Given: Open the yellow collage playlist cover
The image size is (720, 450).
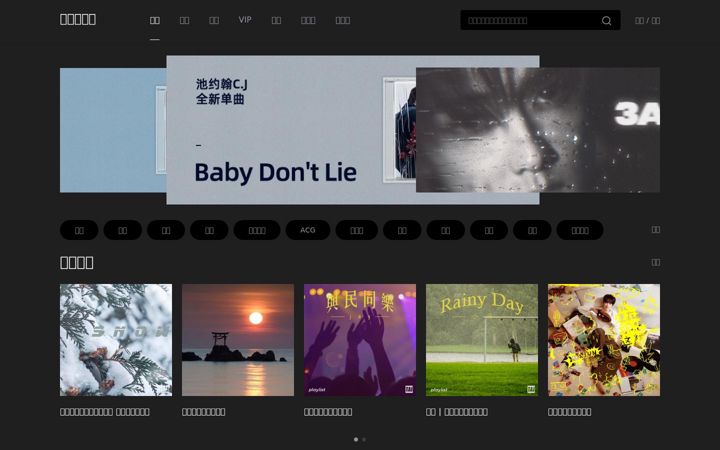Looking at the screenshot, I should [604, 340].
